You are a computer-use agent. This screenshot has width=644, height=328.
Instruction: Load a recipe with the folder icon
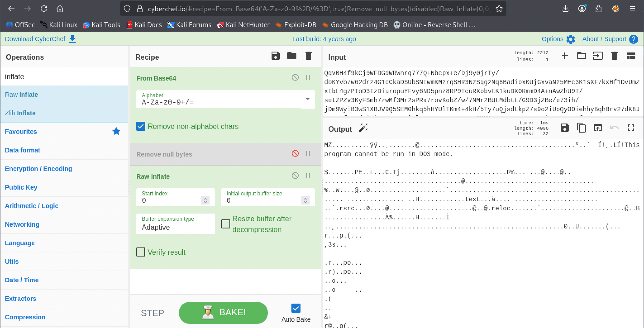[292, 56]
